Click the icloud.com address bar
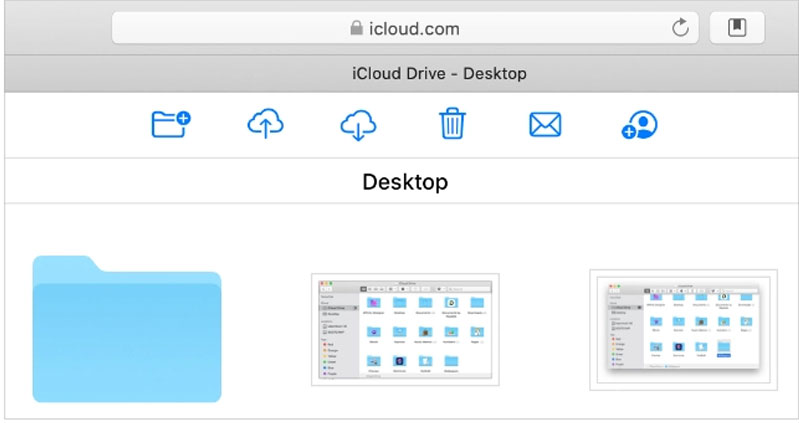Viewport: 799px width, 423px height. pyautogui.click(x=405, y=28)
